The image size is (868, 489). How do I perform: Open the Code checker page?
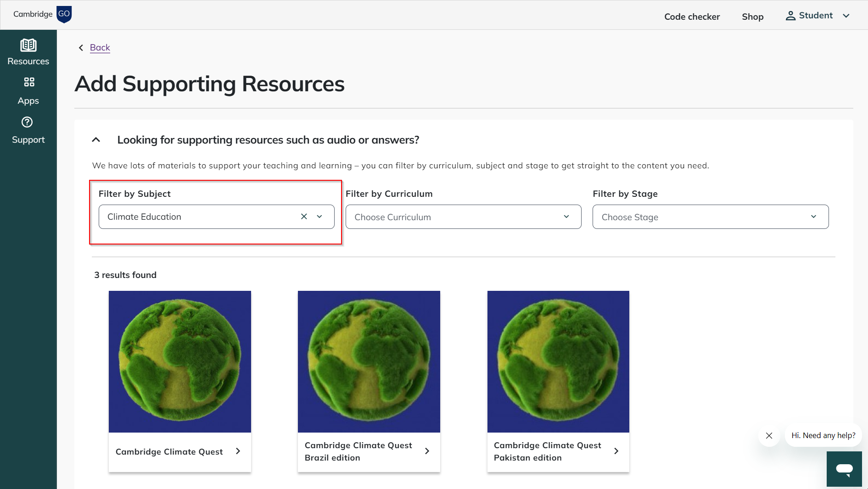click(692, 17)
